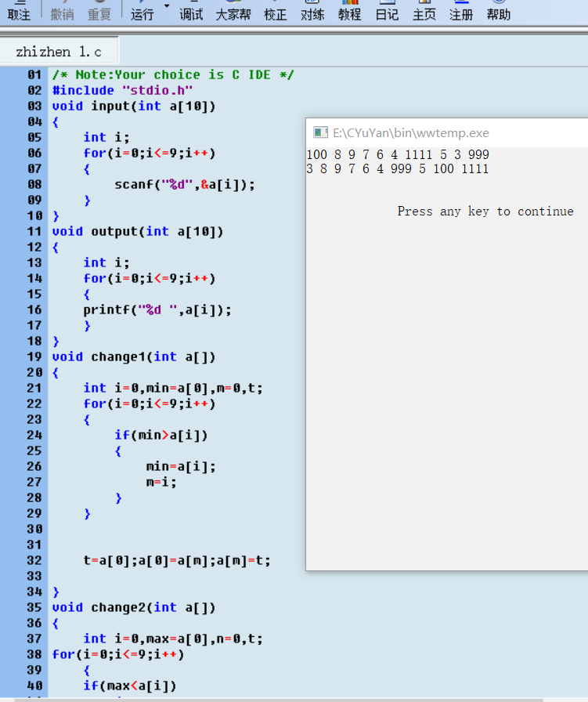Click the 撤销 undo toolbar button
The height and width of the screenshot is (702, 588).
(x=62, y=11)
